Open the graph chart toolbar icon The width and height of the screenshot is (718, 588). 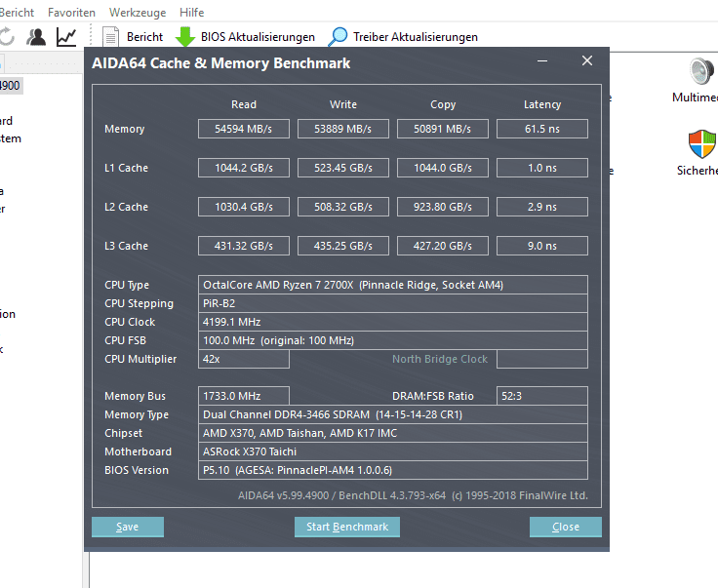[66, 37]
